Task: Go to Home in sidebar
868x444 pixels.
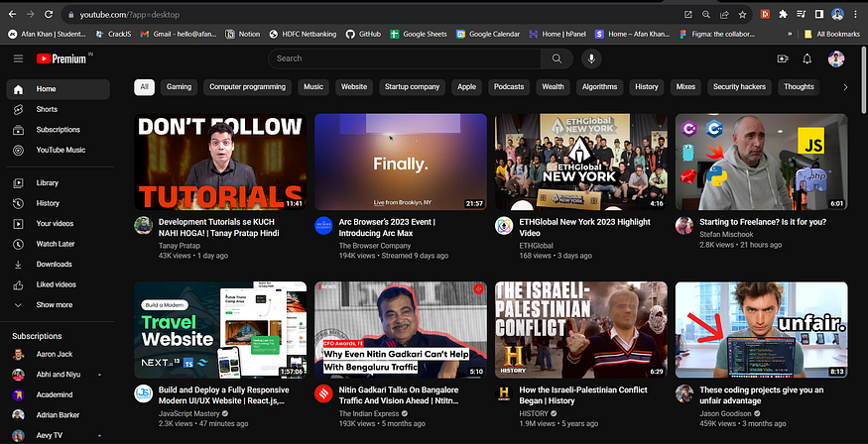Action: pyautogui.click(x=59, y=89)
